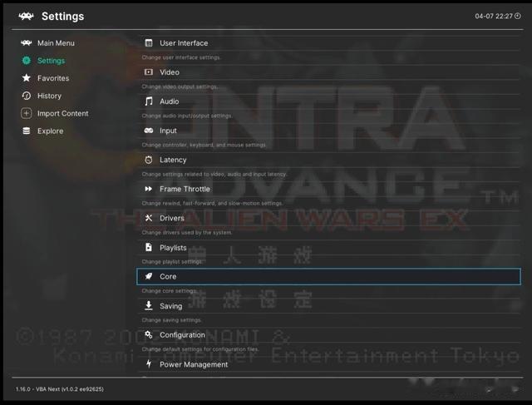Image resolution: width=532 pixels, height=405 pixels.
Task: Open the Playlists settings entry
Action: point(329,247)
